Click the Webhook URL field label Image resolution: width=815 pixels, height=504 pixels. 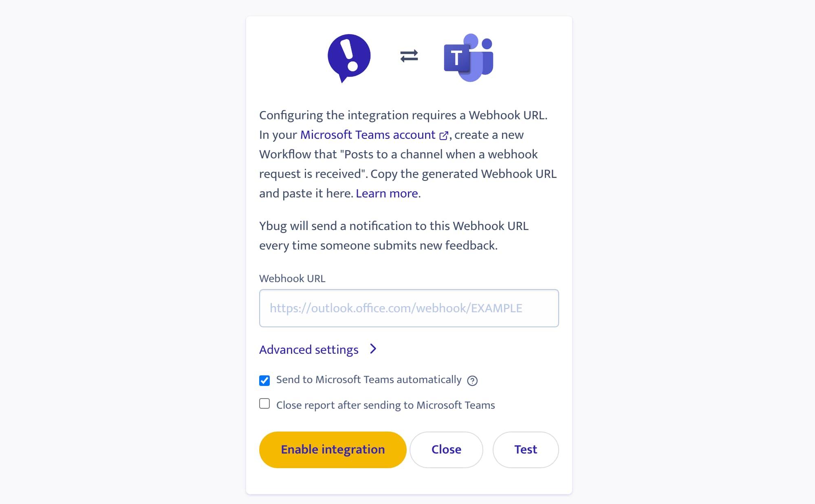(x=292, y=278)
